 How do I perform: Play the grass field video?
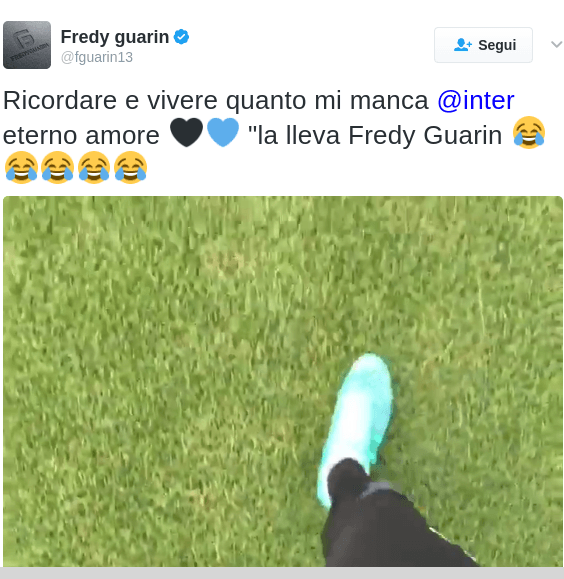point(283,381)
